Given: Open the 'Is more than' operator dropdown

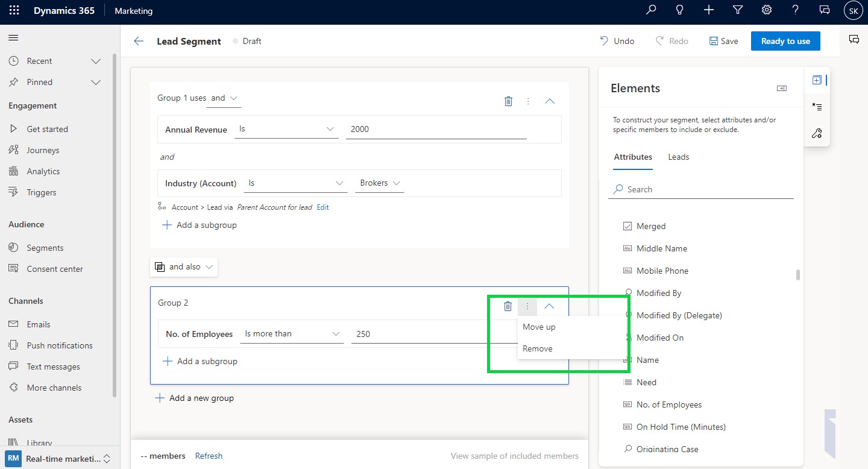Looking at the screenshot, I should point(292,334).
